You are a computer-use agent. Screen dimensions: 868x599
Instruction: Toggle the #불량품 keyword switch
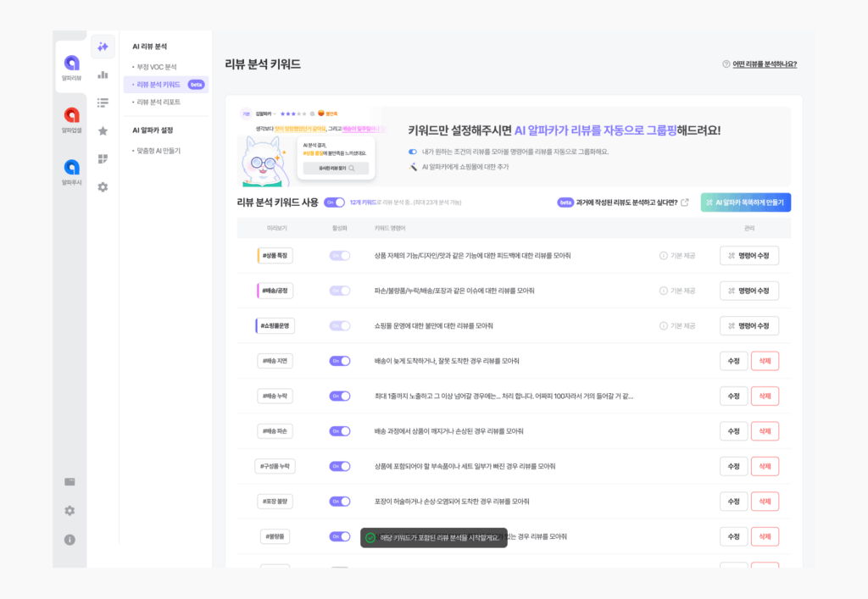[338, 536]
